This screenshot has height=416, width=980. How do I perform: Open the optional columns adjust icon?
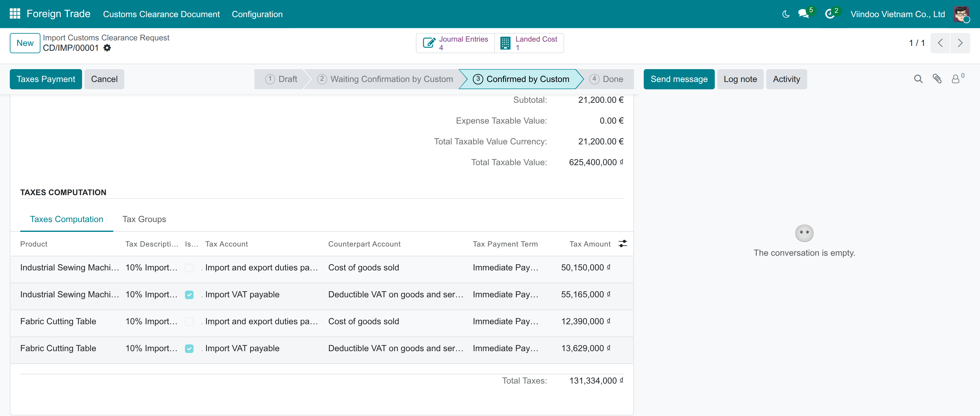[x=622, y=243]
